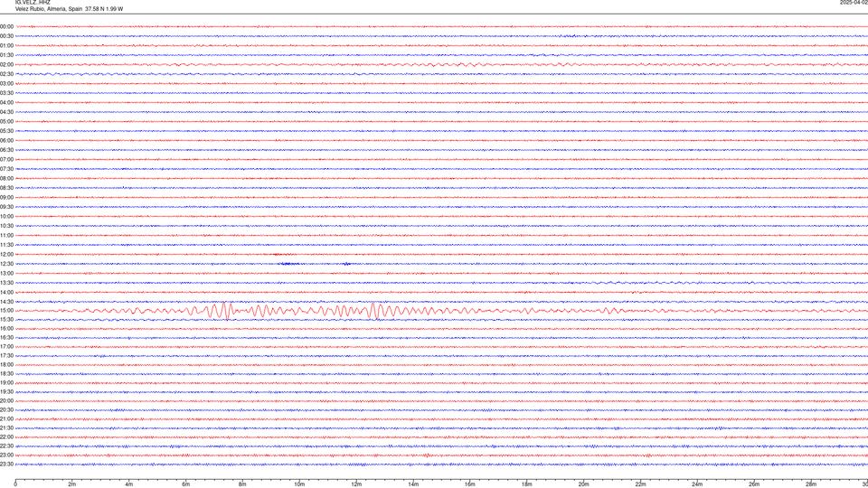Viewport: 868px width, 488px height.
Task: Select the 01:30 row label
Action: (6, 55)
